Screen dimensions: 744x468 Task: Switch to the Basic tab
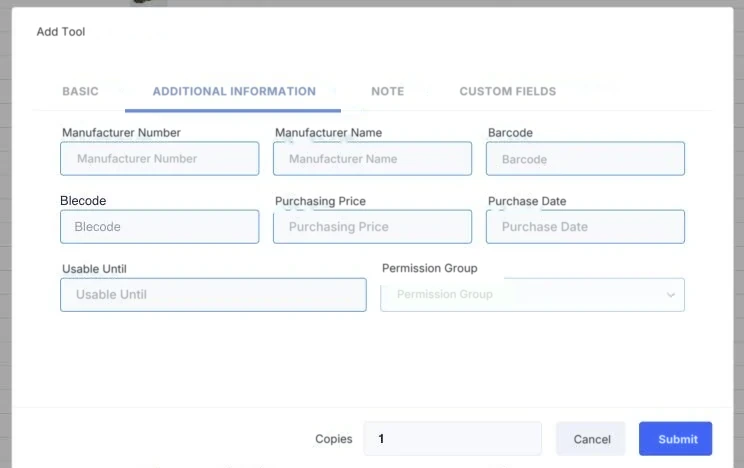click(x=80, y=91)
